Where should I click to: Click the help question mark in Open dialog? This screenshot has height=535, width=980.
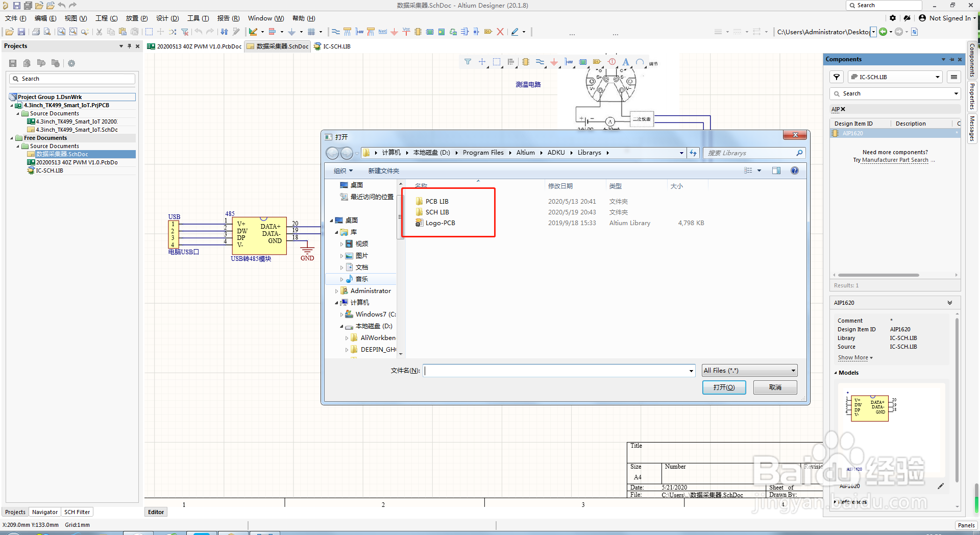(x=795, y=171)
